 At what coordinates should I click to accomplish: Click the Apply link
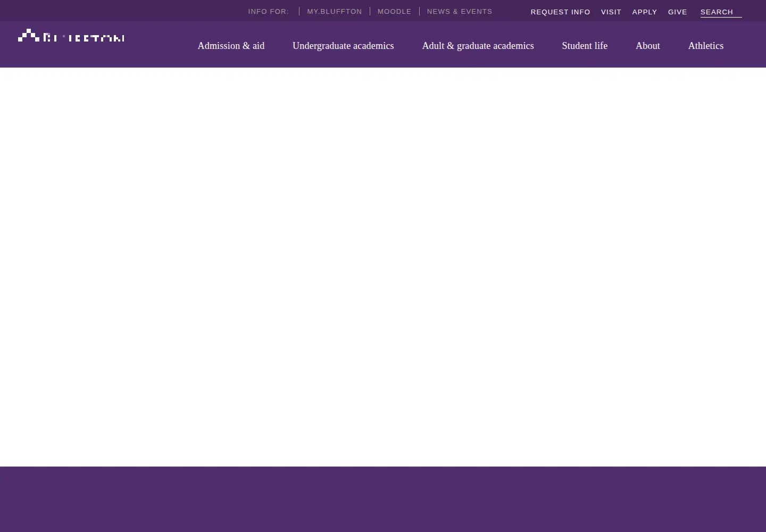tap(645, 12)
